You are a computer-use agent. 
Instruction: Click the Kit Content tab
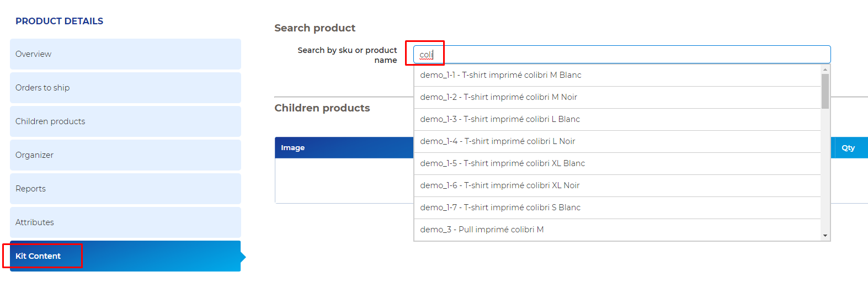coord(125,256)
